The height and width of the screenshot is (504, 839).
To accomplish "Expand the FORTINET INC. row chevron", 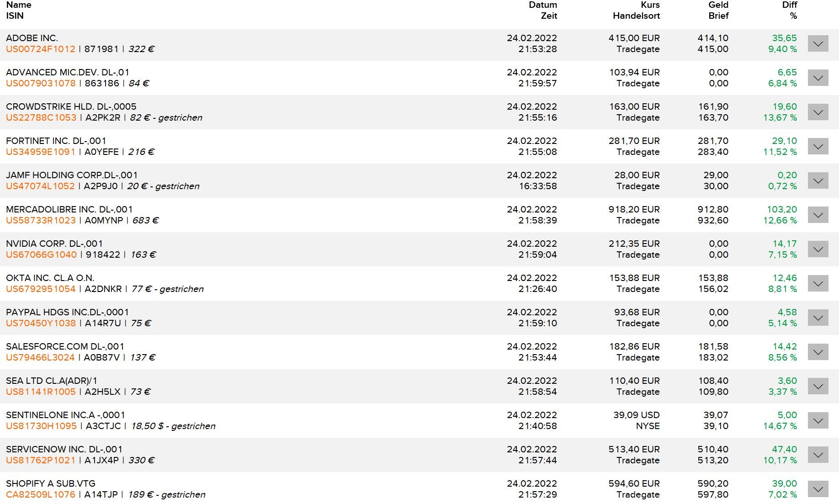I will (x=818, y=147).
